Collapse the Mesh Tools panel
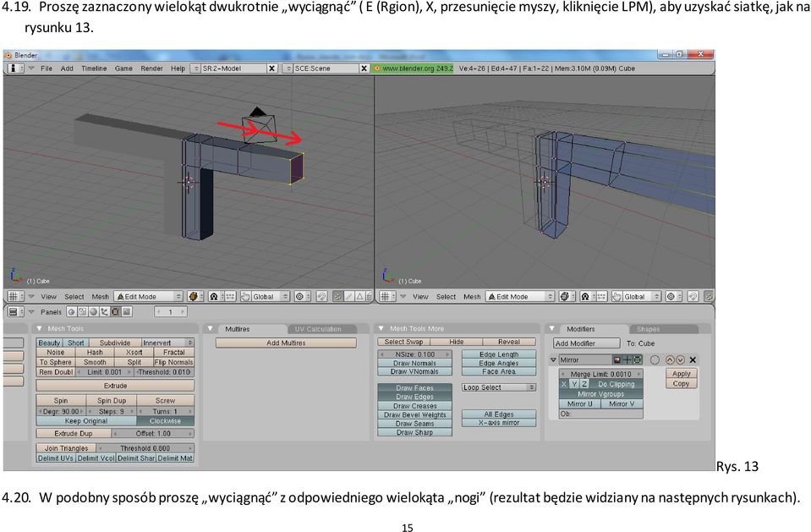The width and height of the screenshot is (811, 532). 39,329
